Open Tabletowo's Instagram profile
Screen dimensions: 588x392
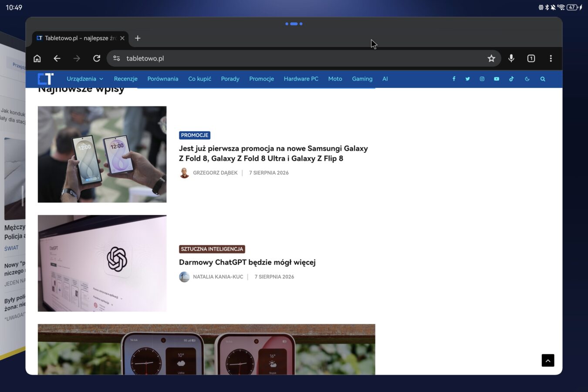tap(482, 79)
